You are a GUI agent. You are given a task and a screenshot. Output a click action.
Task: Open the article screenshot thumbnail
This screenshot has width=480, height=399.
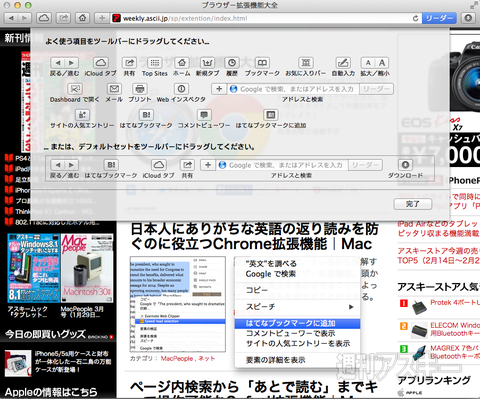(178, 304)
